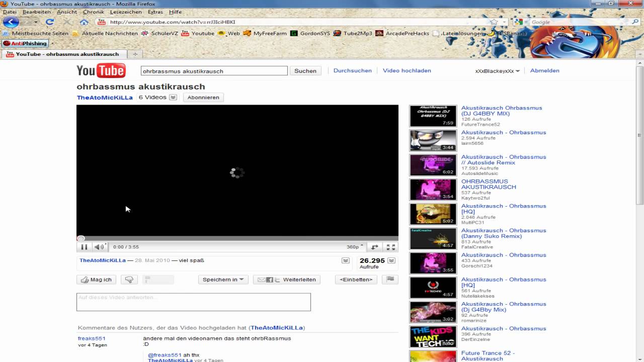Open the Speichern in dropdown
Image resolution: width=644 pixels, height=362 pixels.
click(223, 280)
